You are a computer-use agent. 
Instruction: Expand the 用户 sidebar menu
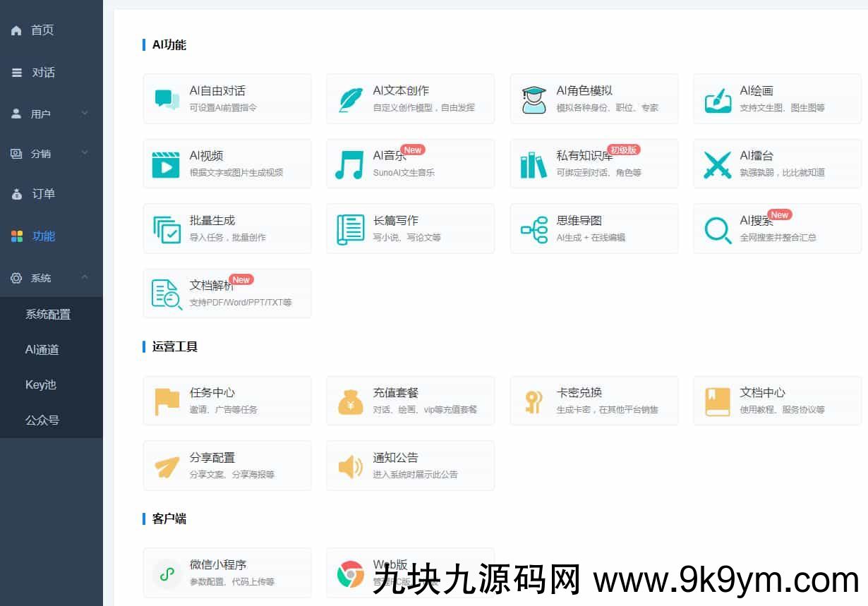pyautogui.click(x=51, y=114)
